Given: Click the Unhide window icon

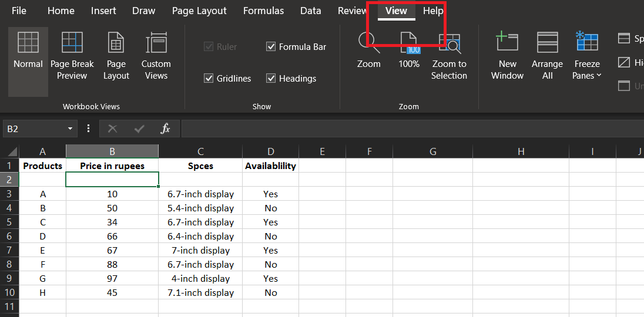Looking at the screenshot, I should tap(624, 86).
